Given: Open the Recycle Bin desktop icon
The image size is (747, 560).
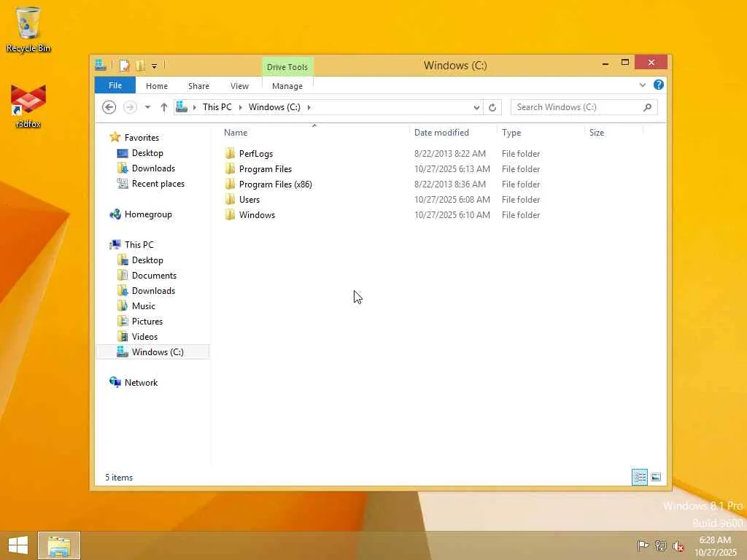Looking at the screenshot, I should [28, 29].
